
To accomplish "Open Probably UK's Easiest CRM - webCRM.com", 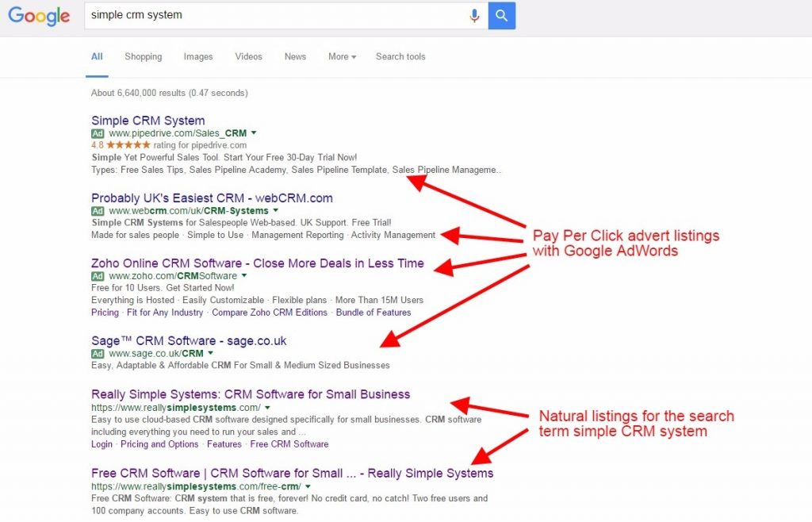I will pos(212,198).
